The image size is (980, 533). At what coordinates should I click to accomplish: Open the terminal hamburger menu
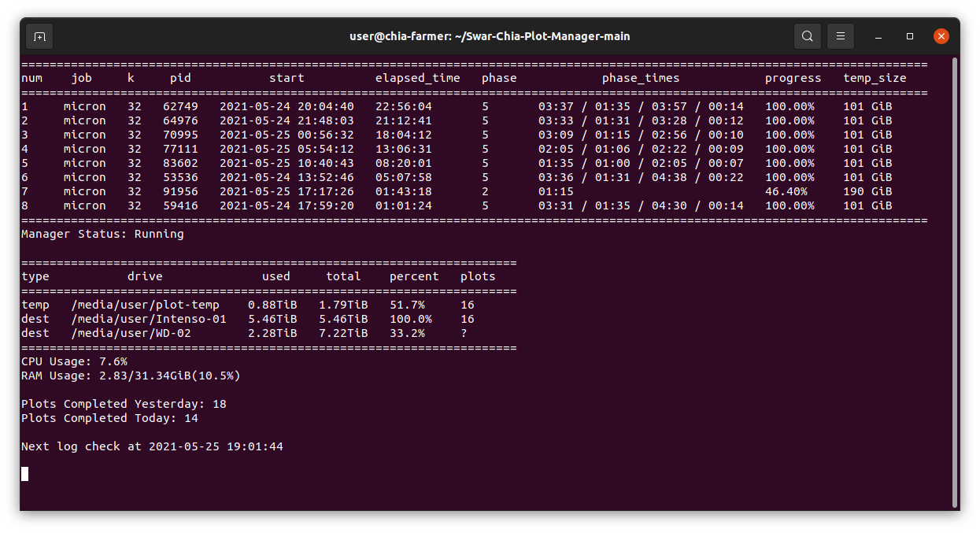840,35
